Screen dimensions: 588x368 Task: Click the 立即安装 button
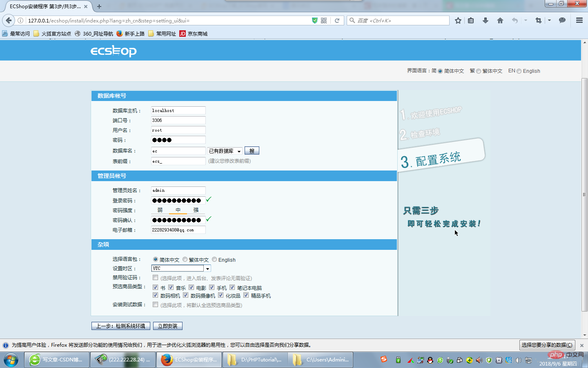(168, 326)
